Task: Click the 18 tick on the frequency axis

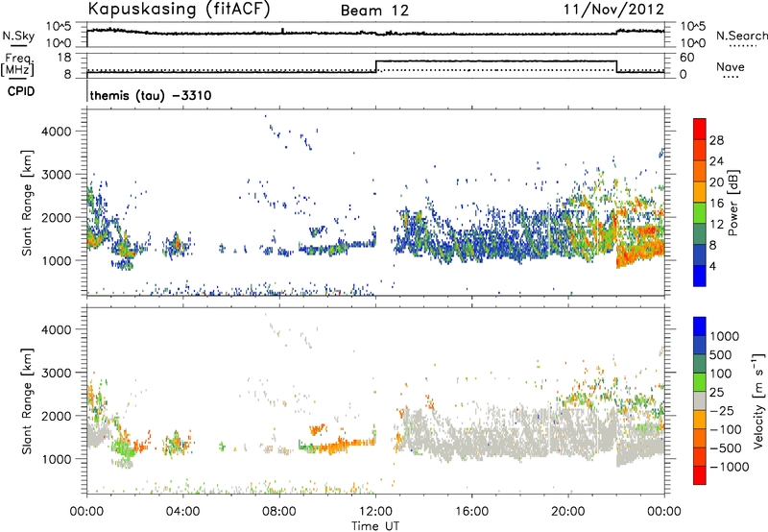Action: 64,58
